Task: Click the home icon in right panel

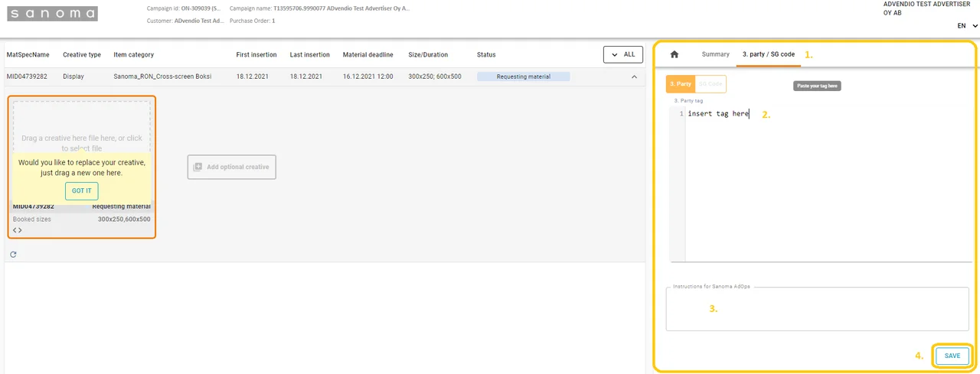Action: [x=675, y=54]
